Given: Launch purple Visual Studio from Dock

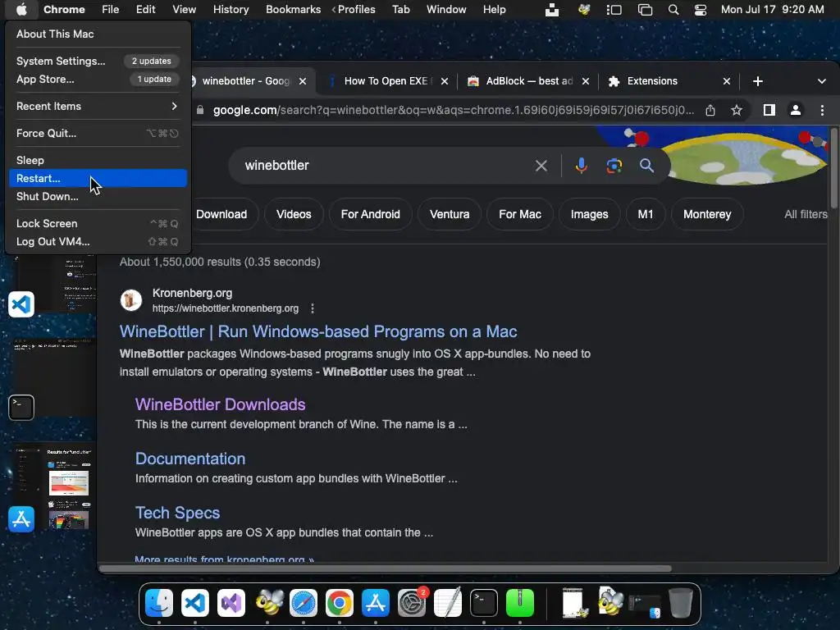Looking at the screenshot, I should pyautogui.click(x=231, y=603).
